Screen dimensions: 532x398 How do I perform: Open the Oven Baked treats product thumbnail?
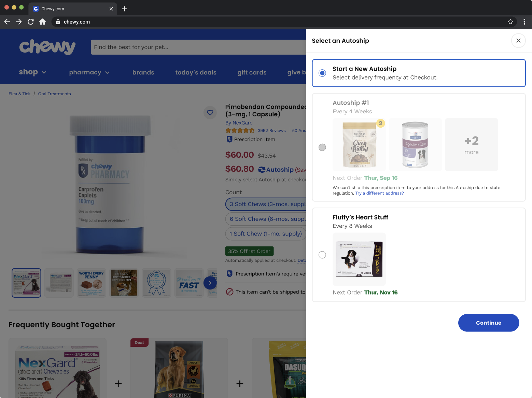359,145
